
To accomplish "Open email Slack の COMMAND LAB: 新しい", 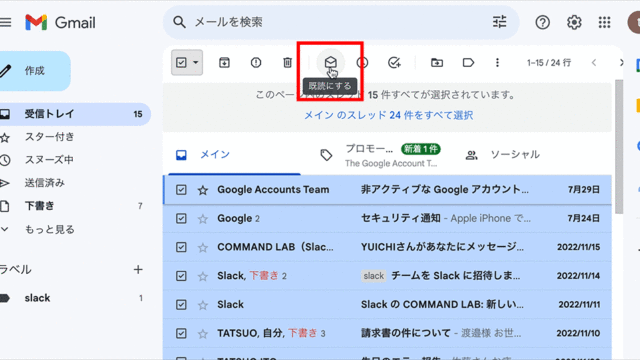I will click(x=442, y=304).
